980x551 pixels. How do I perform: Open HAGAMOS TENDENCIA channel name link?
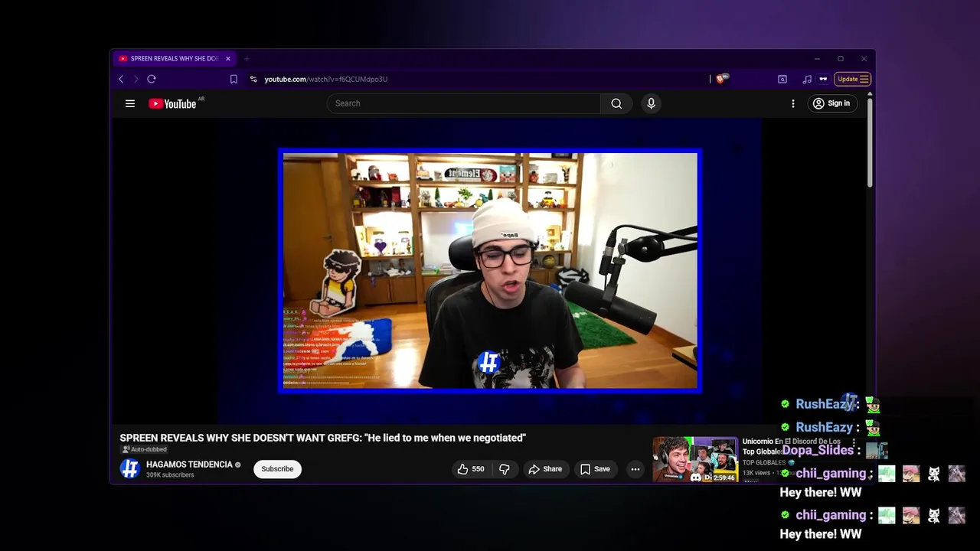point(189,465)
